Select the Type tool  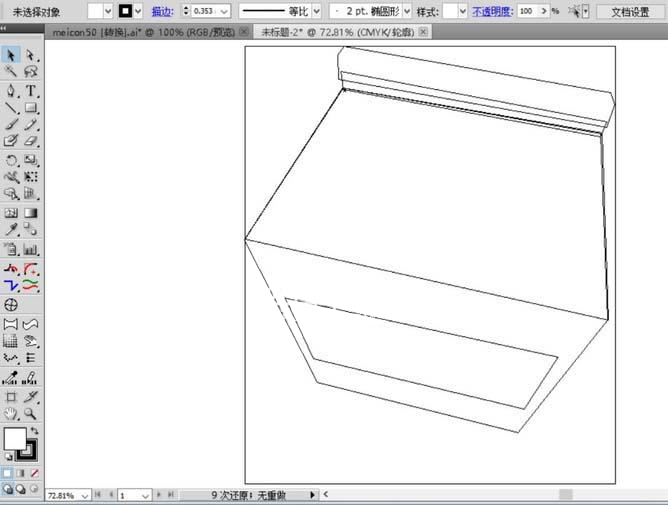click(31, 90)
